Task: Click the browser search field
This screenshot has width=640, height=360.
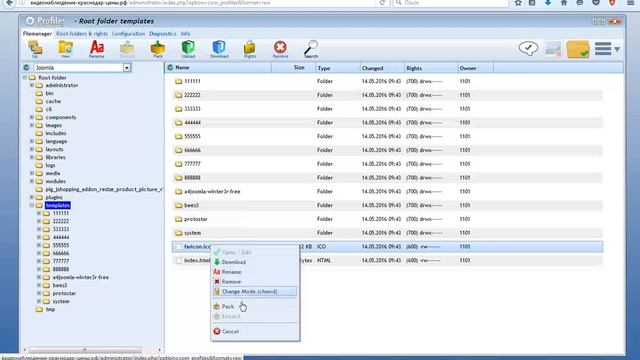Action: [451, 3]
